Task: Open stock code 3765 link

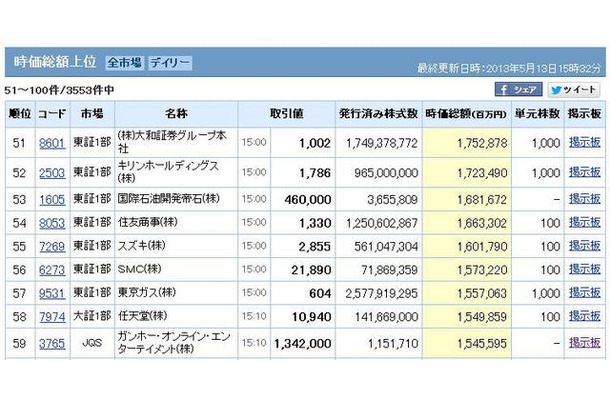Action: [52, 344]
